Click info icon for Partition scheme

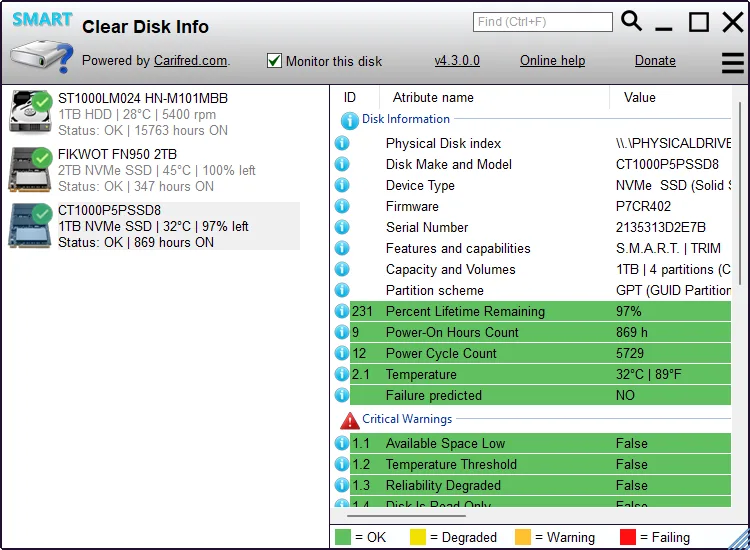[x=342, y=290]
